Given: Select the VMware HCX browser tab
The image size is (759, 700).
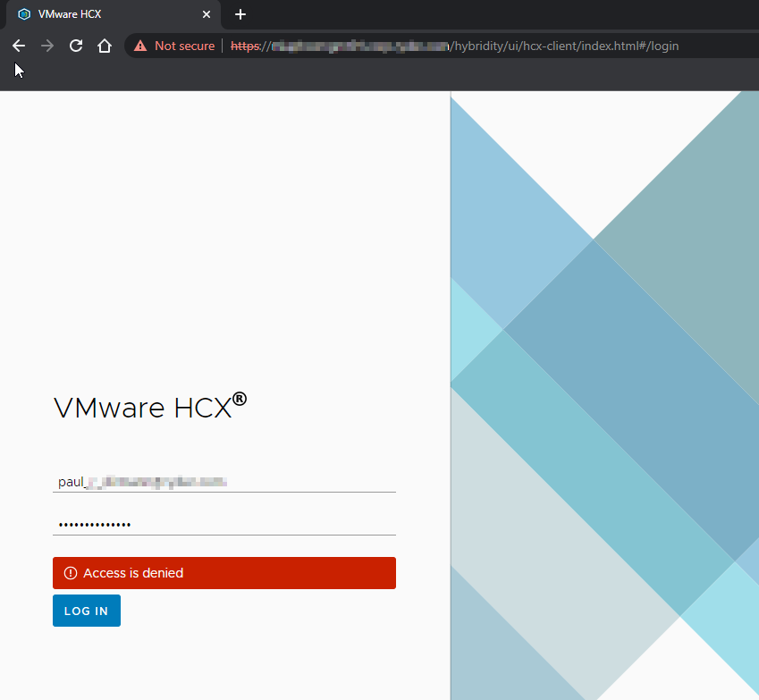Looking at the screenshot, I should (x=114, y=14).
